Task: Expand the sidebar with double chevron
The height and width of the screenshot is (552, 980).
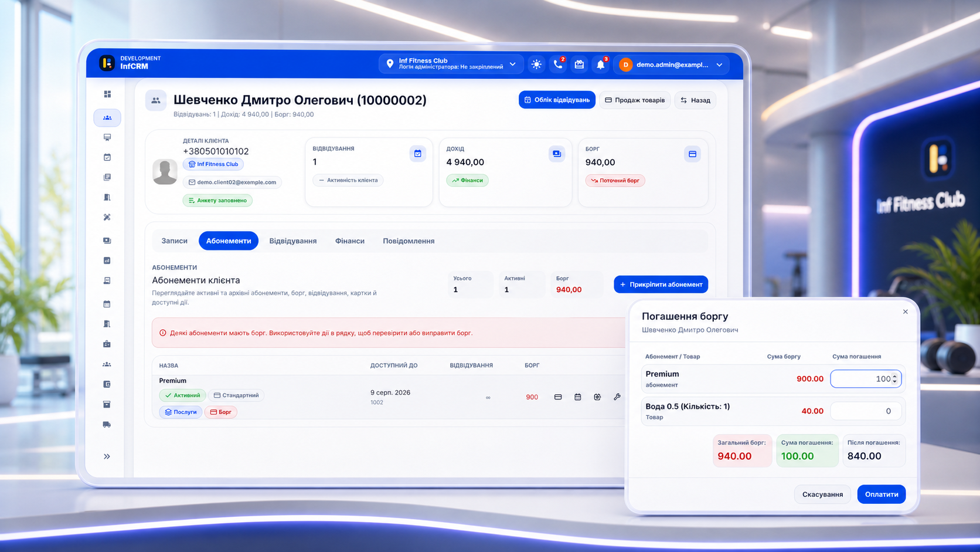Action: 107,456
